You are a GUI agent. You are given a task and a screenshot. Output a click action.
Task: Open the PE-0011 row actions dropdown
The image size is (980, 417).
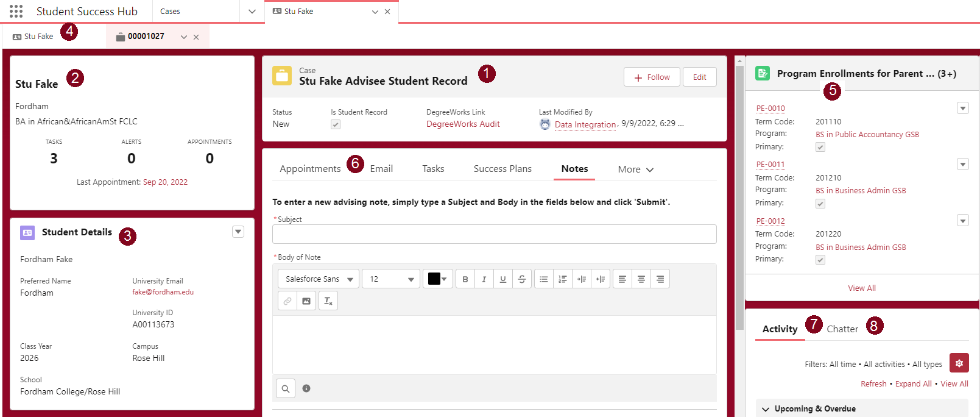pyautogui.click(x=963, y=165)
